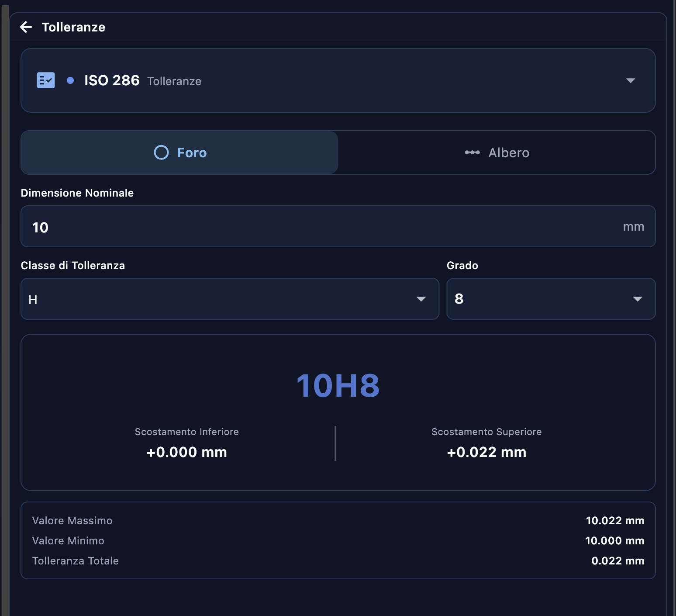Select the Foro tab

179,152
